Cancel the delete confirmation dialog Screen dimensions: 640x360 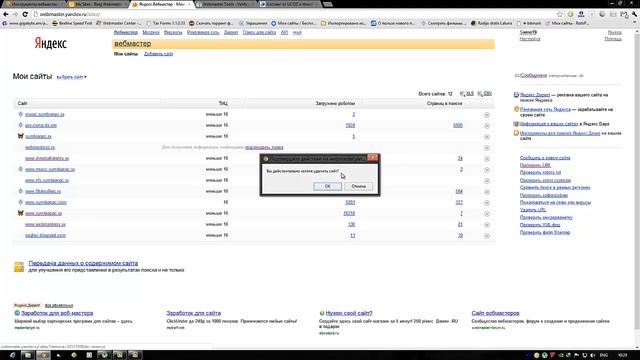pyautogui.click(x=358, y=186)
